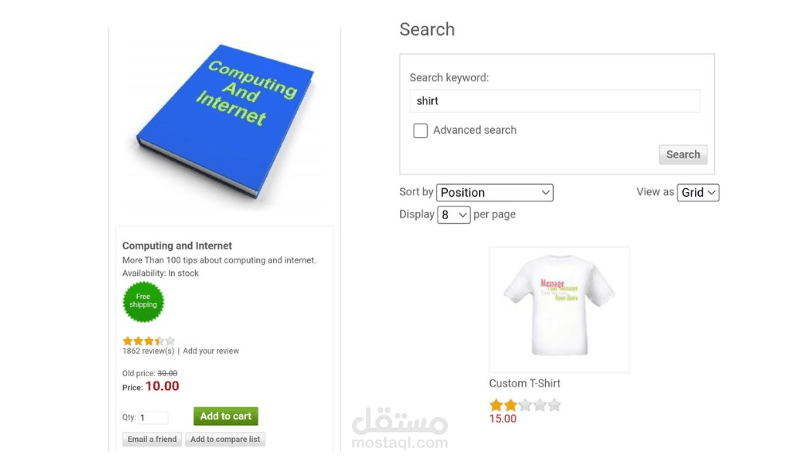Viewport: 800px width, 460px height.
Task: Open the Custom T-Shirt title link
Action: point(524,383)
